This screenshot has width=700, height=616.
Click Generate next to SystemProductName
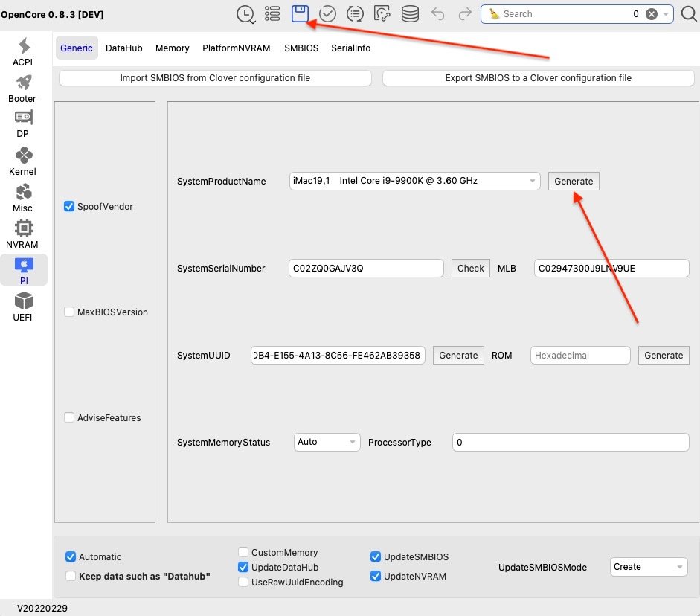[x=574, y=182]
